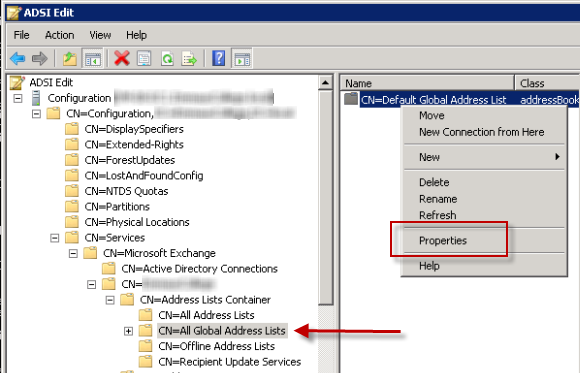Image resolution: width=580 pixels, height=373 pixels.
Task: Click the addressBook class cell
Action: pyautogui.click(x=549, y=100)
